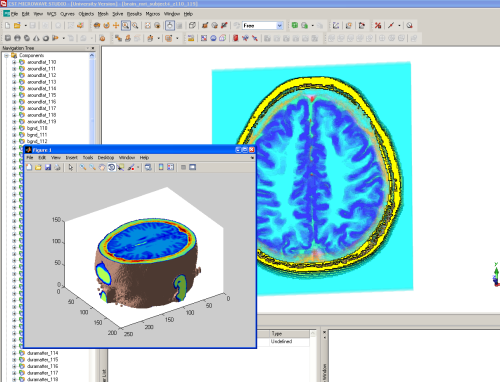The width and height of the screenshot is (500, 382).
Task: Select duramatter_114 in the navigation tree
Action: (x=42, y=353)
